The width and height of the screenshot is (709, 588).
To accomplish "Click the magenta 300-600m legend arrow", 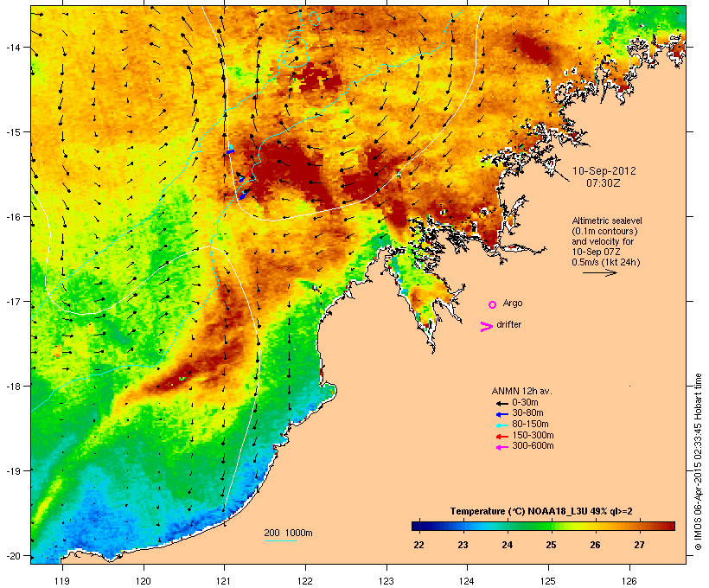I will [x=501, y=447].
